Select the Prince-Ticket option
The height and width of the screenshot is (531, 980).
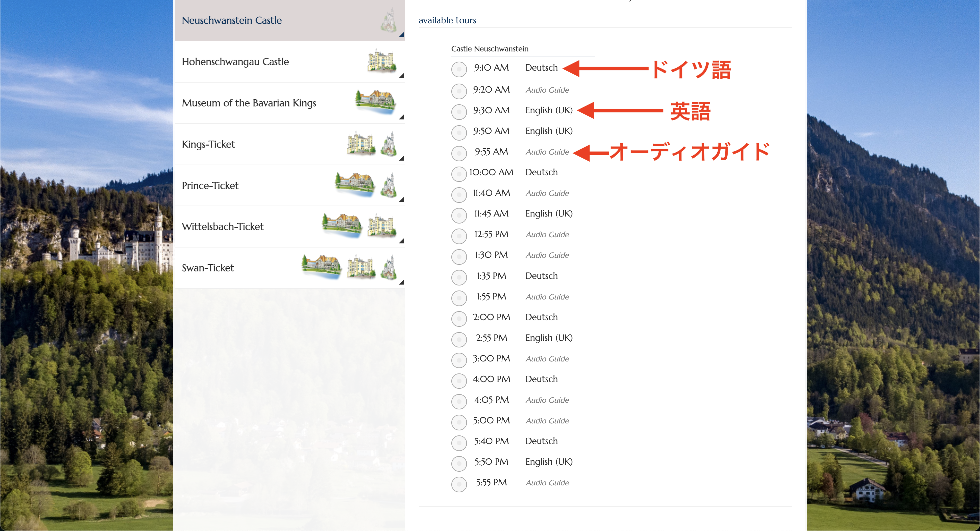coord(290,186)
